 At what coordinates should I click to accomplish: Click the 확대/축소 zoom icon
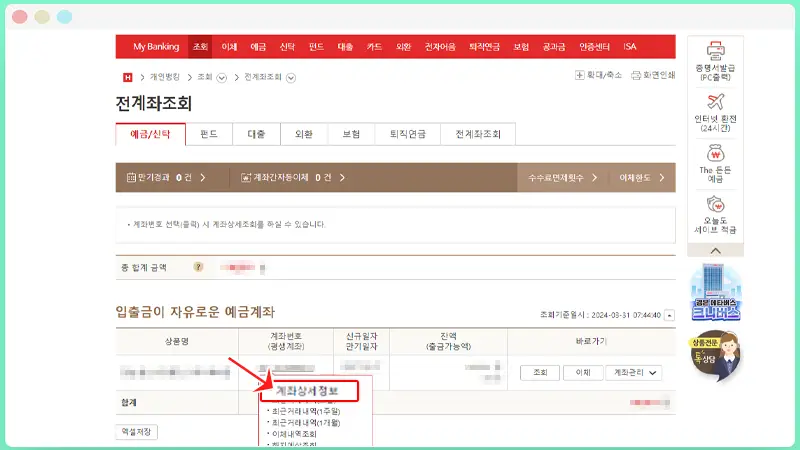(x=580, y=75)
